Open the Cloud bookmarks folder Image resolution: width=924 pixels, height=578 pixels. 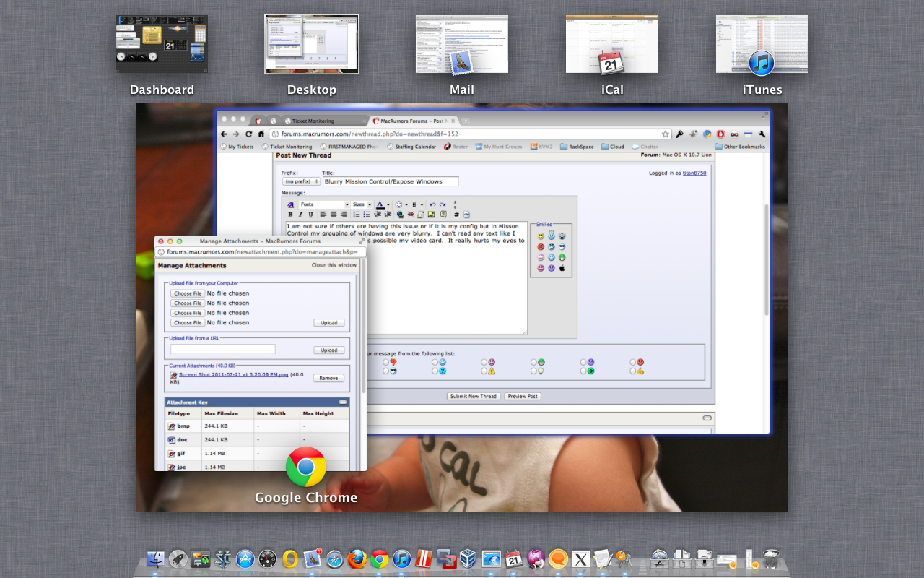(x=613, y=147)
